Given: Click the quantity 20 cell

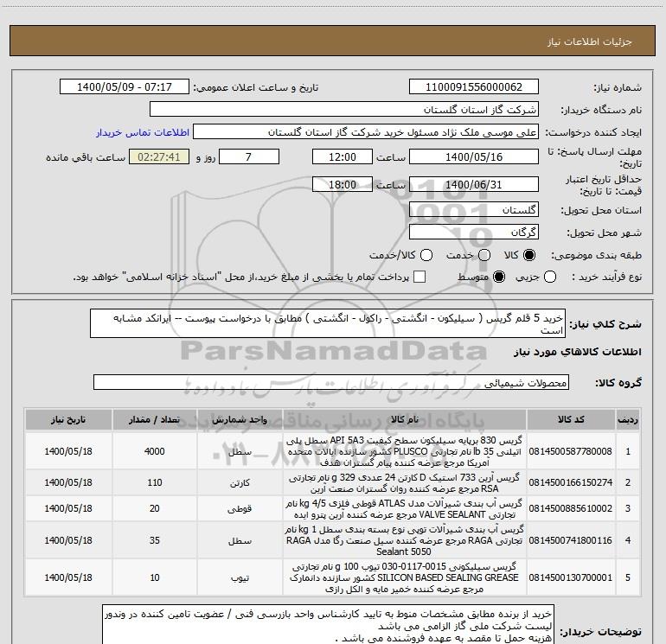Looking at the screenshot, I should tap(155, 508).
